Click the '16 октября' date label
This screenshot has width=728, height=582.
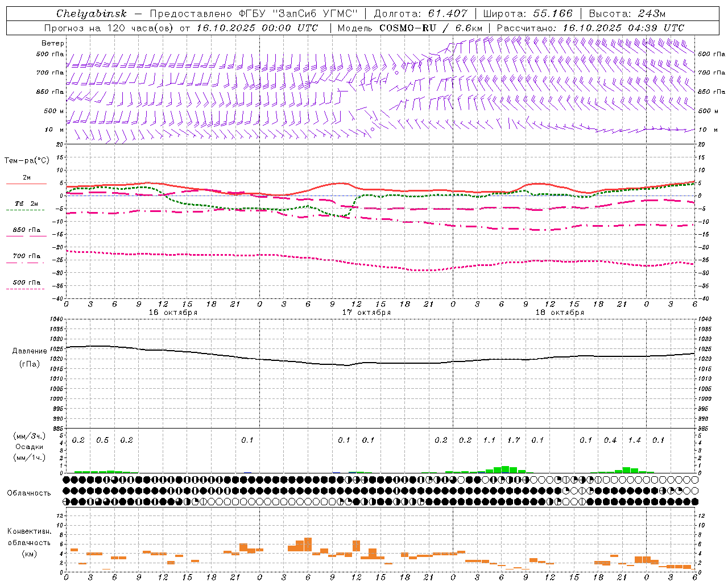(x=173, y=313)
